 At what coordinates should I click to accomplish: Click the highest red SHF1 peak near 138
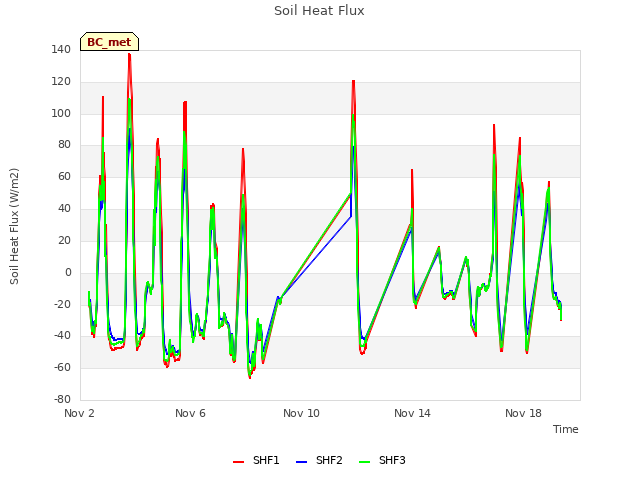pyautogui.click(x=129, y=54)
